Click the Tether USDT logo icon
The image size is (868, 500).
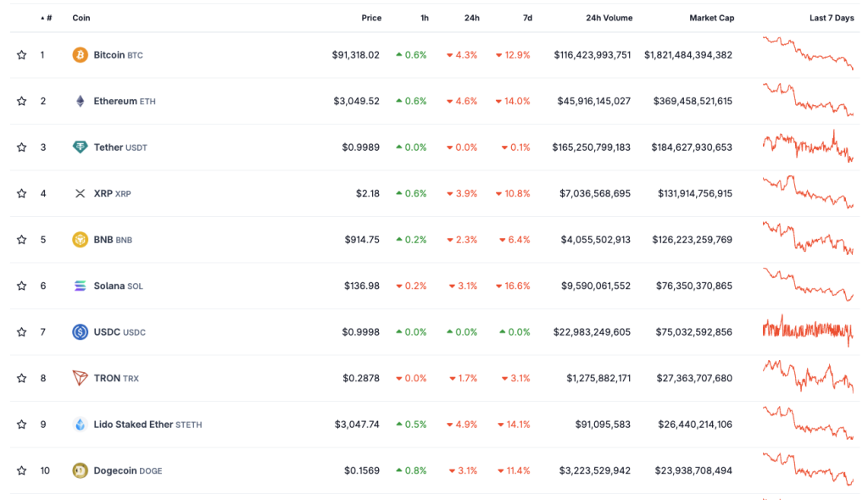click(x=80, y=147)
